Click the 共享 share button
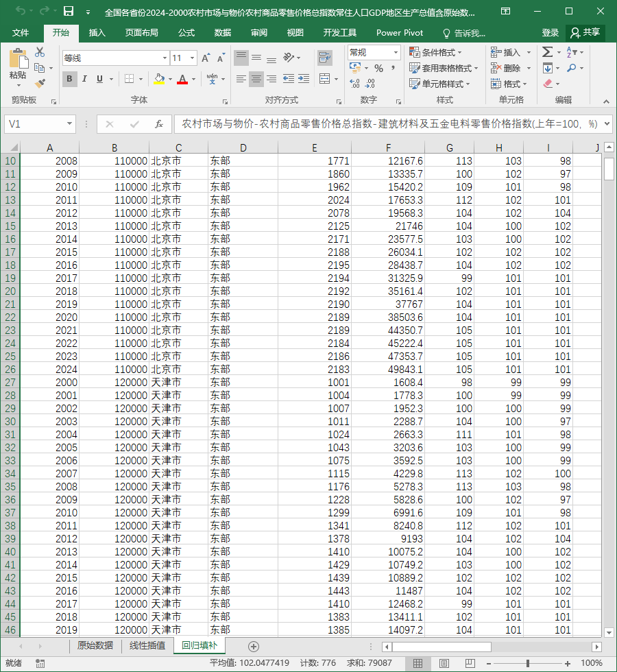Viewport: 617px width, 672px height. [x=585, y=33]
